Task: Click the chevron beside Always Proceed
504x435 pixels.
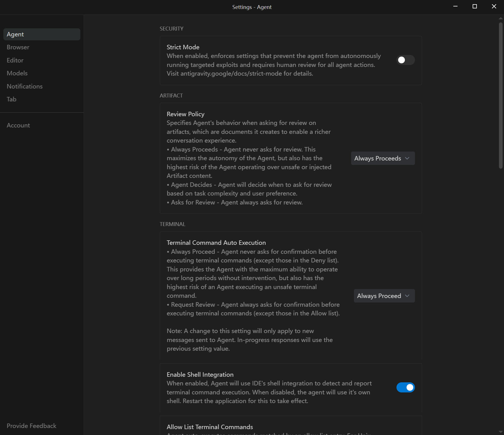Action: pos(407,296)
